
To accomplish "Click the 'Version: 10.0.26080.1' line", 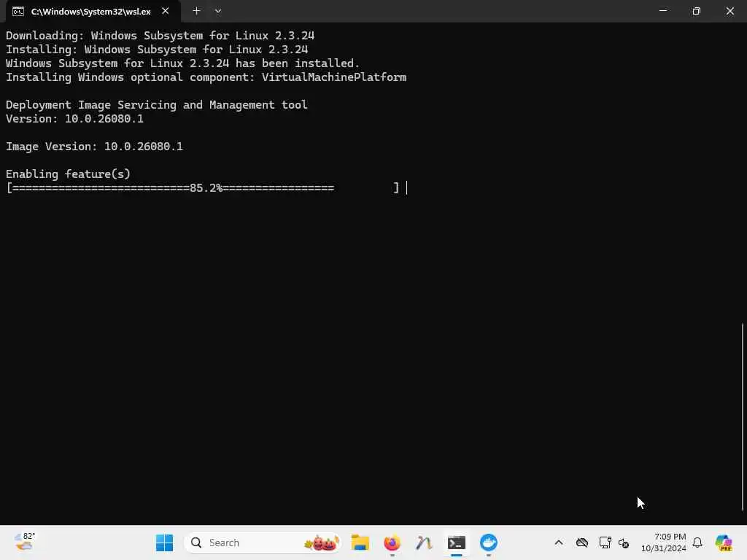I will [x=74, y=119].
